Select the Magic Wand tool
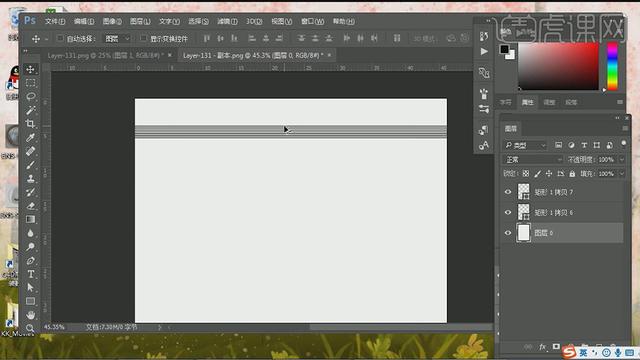 [x=31, y=110]
